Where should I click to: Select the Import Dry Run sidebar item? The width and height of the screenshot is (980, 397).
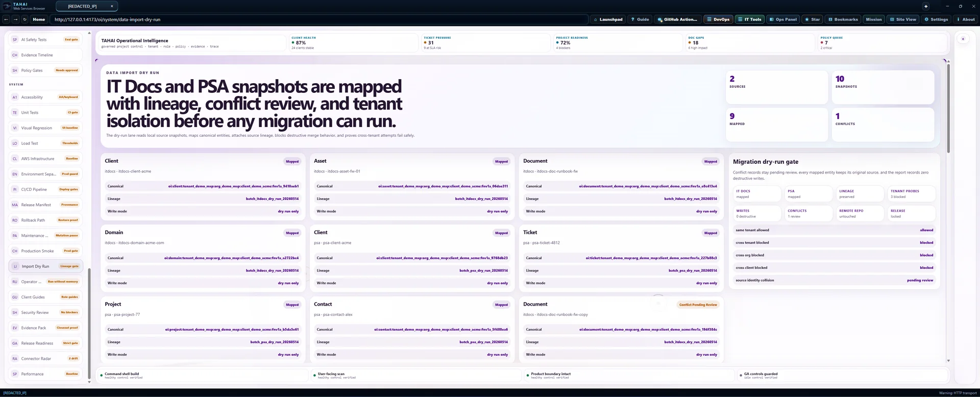coord(45,266)
